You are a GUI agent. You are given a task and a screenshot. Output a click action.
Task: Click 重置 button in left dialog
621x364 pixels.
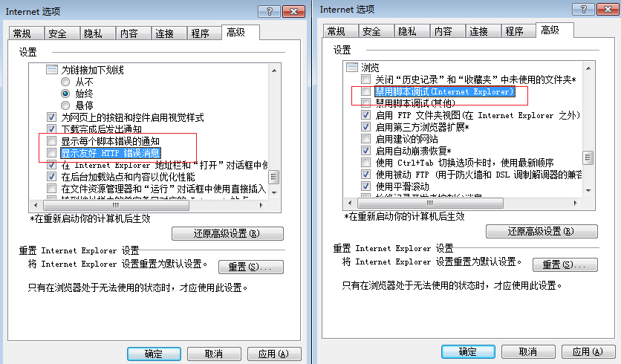pyautogui.click(x=250, y=267)
